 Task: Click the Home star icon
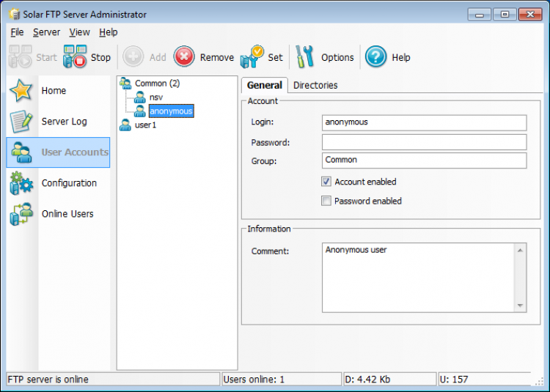tap(21, 90)
